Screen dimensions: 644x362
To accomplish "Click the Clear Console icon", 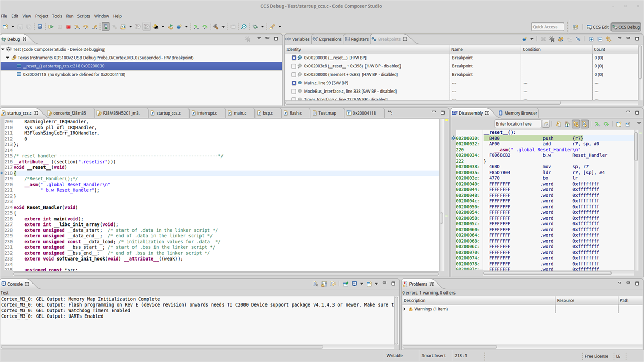I will [315, 284].
